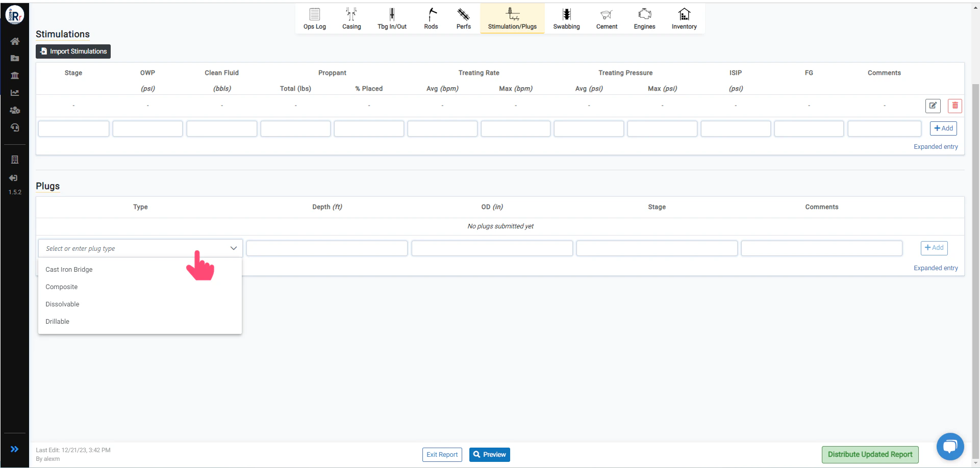Choose Cast Iron Bridge plug type
This screenshot has height=468, width=980.
click(140, 270)
